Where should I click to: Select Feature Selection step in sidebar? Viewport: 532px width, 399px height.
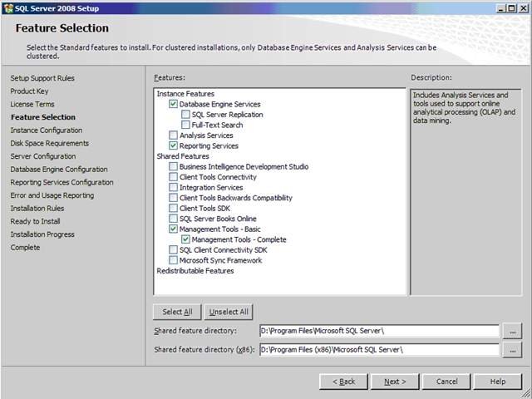pos(43,117)
